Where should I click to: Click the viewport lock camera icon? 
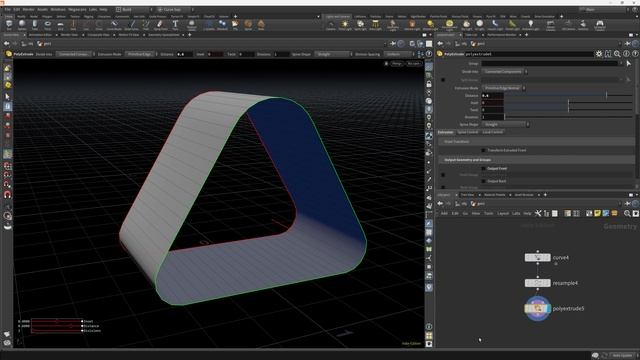point(429,84)
